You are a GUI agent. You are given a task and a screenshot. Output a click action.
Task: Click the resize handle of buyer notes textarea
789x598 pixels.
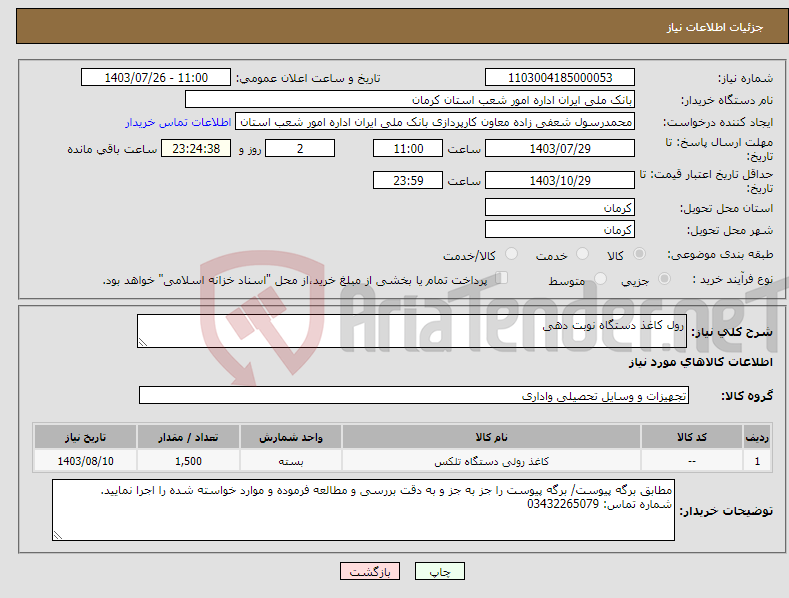tap(58, 535)
